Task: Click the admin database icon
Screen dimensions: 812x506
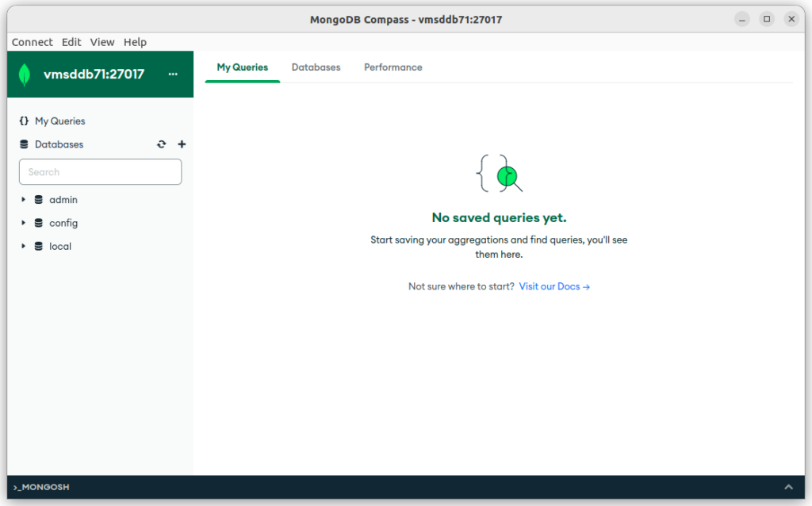Action: 38,199
